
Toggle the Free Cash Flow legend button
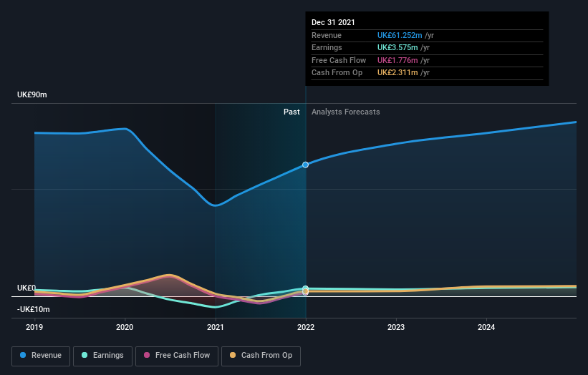click(177, 356)
